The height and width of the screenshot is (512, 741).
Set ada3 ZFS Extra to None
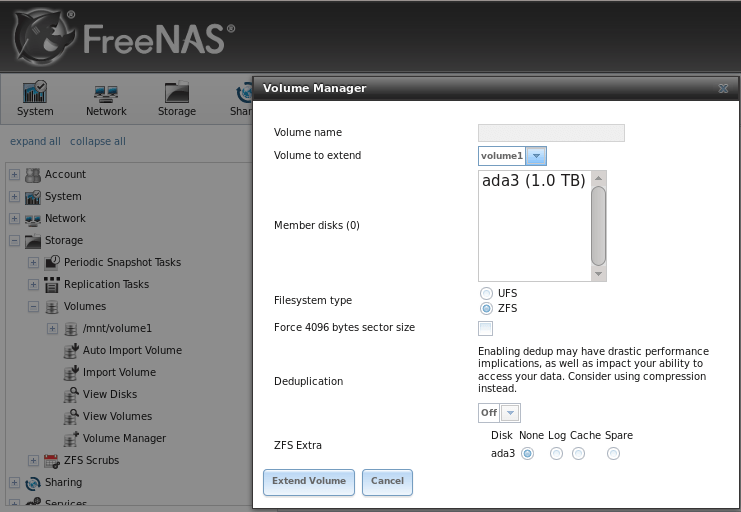(527, 454)
